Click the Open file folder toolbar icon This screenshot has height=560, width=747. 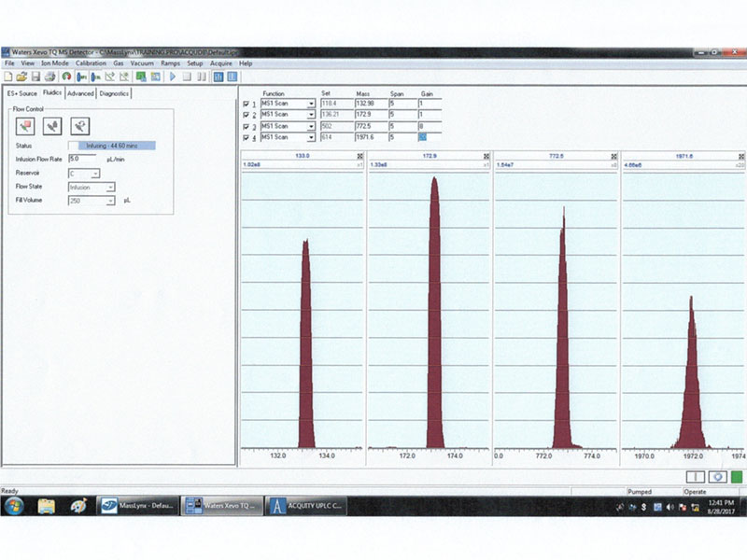click(21, 77)
